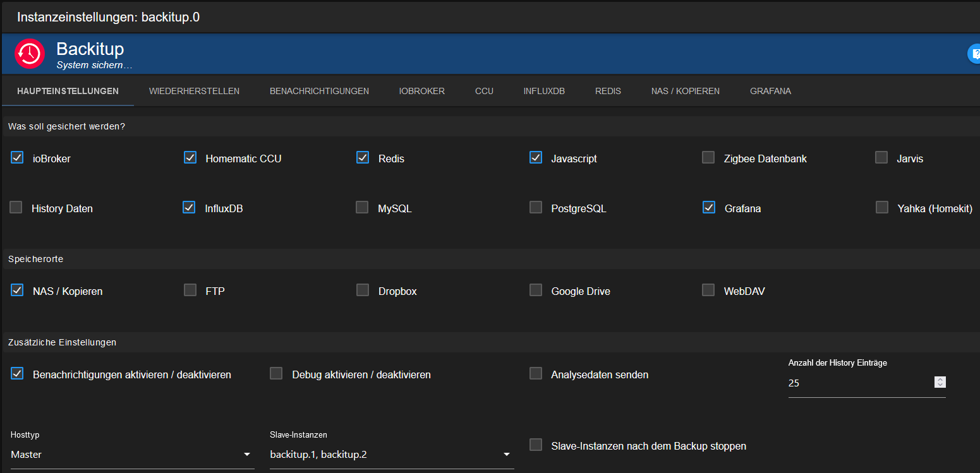
Task: Check the Analysedaten senden box
Action: coord(536,373)
